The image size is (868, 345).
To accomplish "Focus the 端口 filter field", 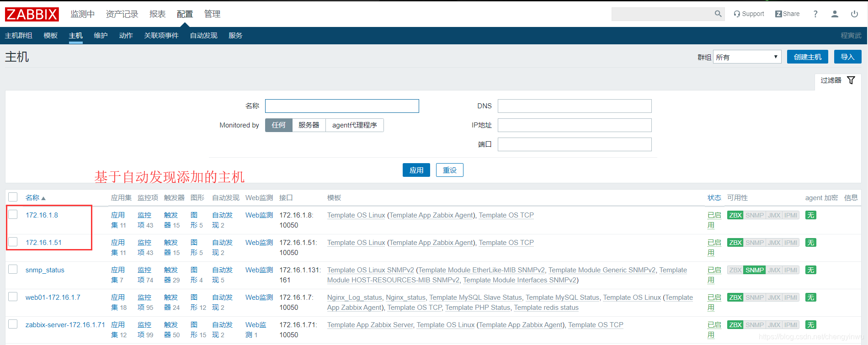I will (x=575, y=144).
